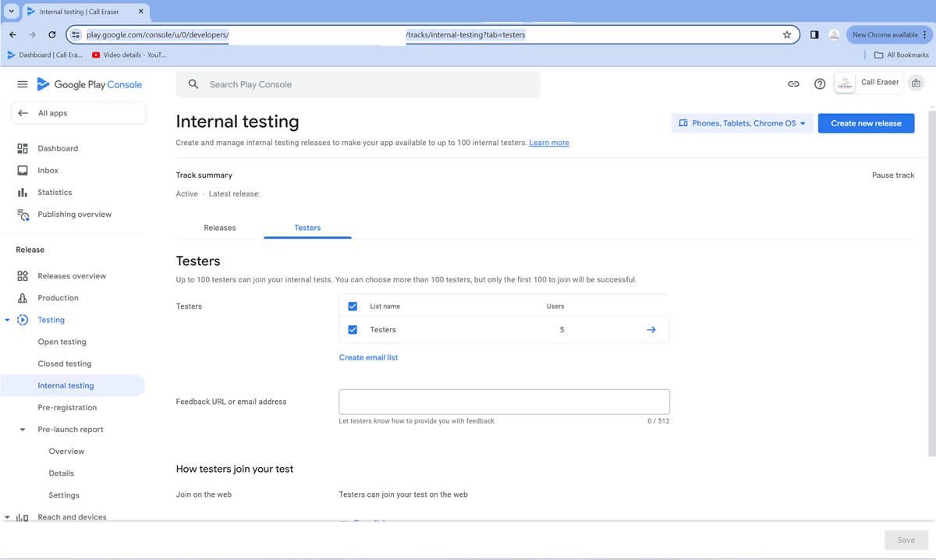Open Phones, Tablets, Chrome OS dropdown

pyautogui.click(x=743, y=123)
